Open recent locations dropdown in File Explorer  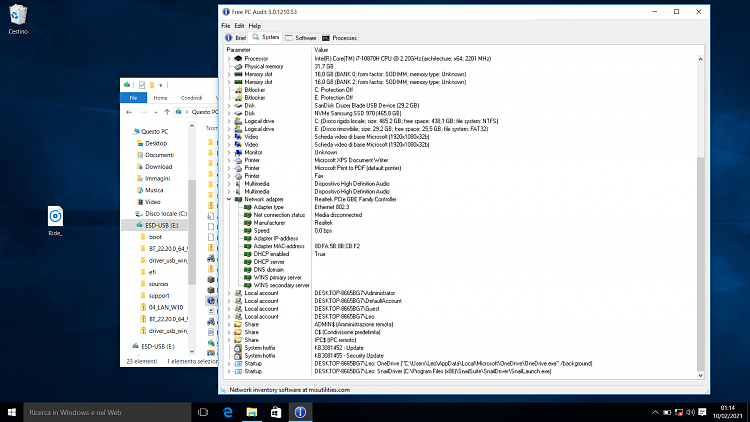tap(156, 112)
